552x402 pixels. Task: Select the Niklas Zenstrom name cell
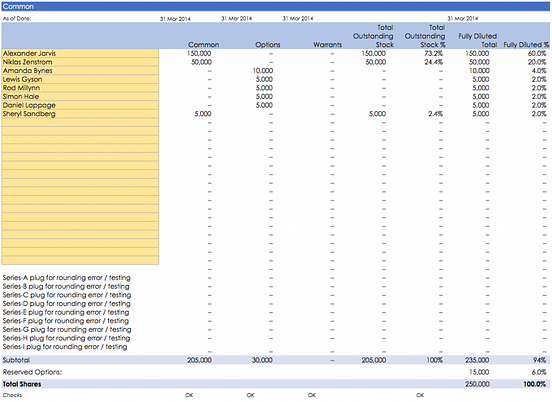pyautogui.click(x=80, y=62)
